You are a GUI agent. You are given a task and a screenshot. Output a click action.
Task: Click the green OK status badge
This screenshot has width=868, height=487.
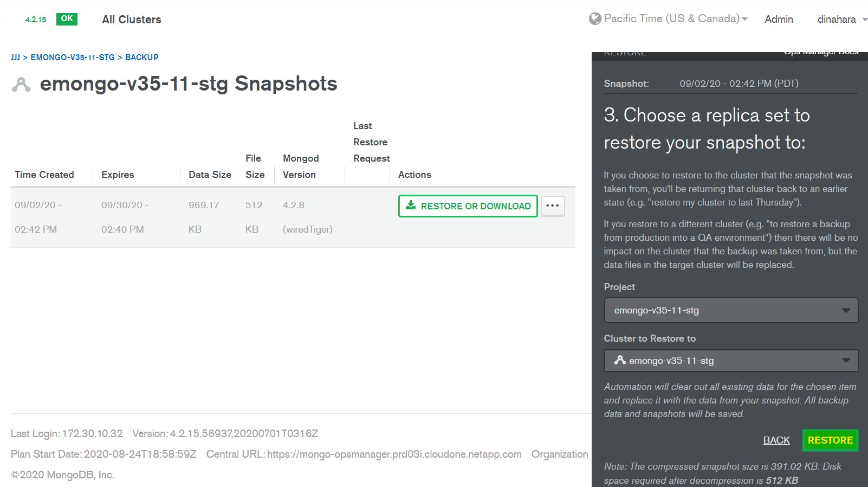point(67,19)
